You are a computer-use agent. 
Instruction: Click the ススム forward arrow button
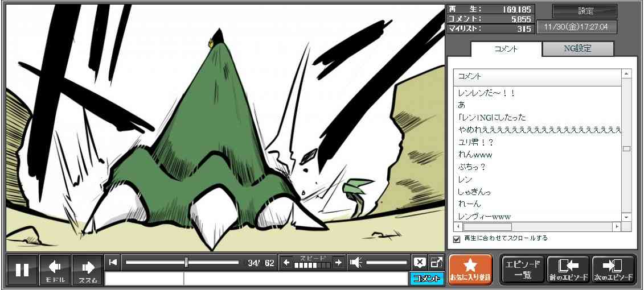pos(88,270)
